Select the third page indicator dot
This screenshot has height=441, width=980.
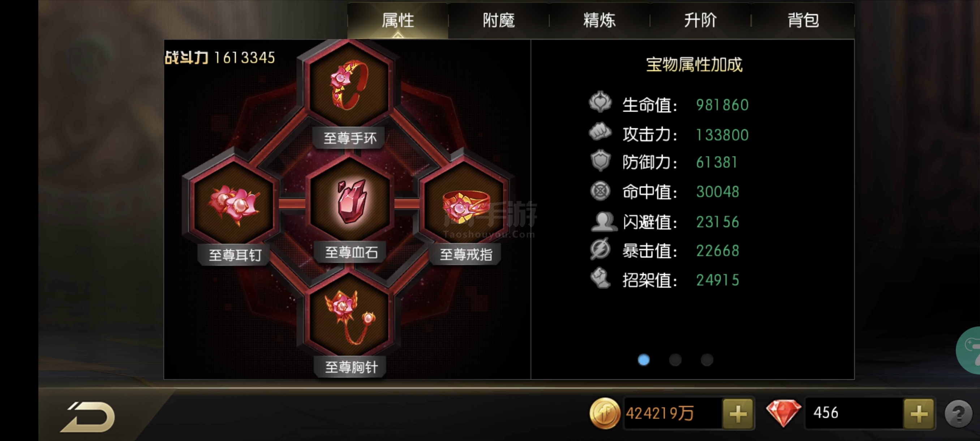(707, 360)
